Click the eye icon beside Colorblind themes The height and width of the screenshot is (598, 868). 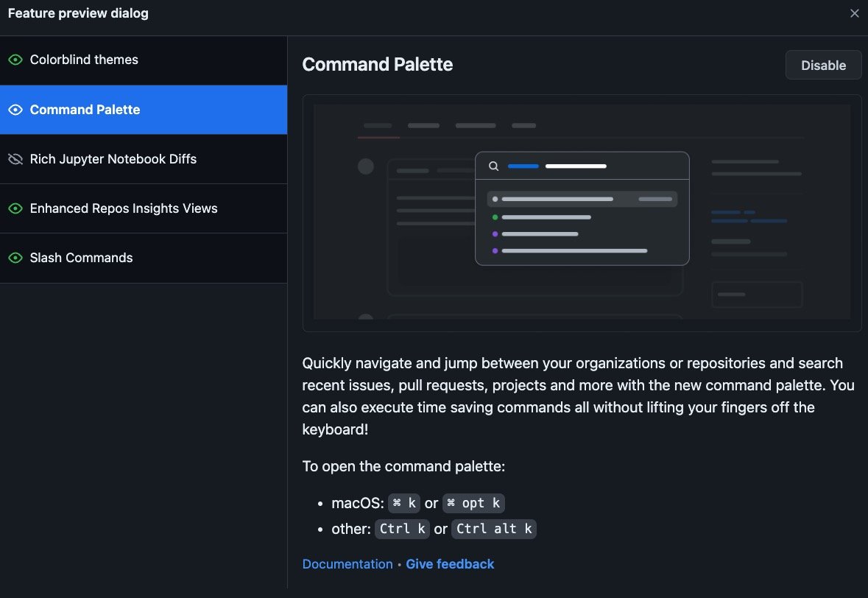pos(15,60)
